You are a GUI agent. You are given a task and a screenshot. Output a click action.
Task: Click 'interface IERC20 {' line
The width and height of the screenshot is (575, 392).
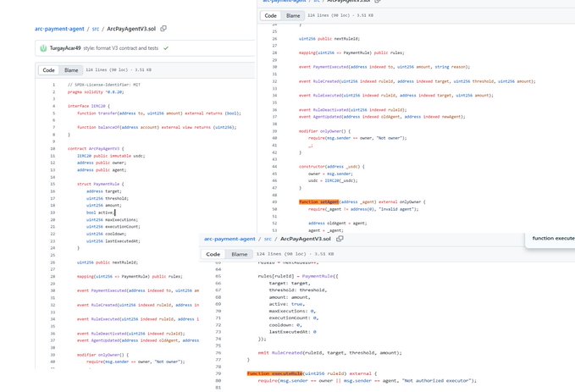click(89, 106)
